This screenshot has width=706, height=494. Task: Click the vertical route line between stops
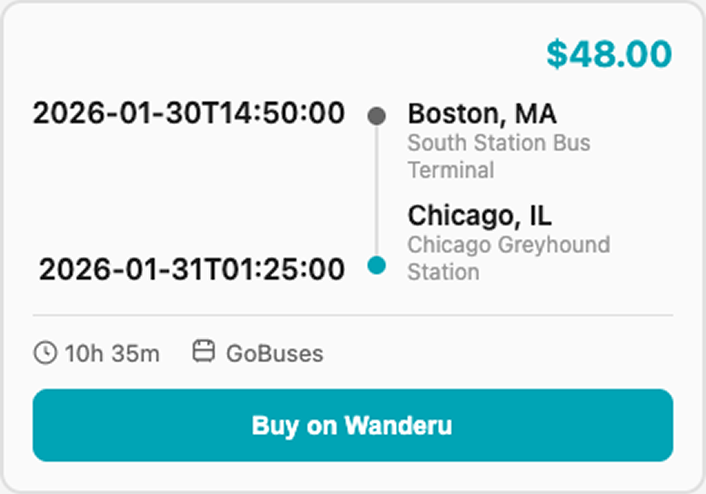click(376, 190)
